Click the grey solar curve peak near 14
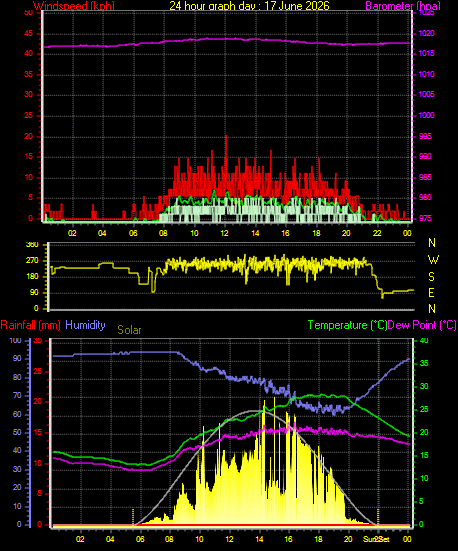Image resolution: width=458 pixels, height=551 pixels. point(254,411)
